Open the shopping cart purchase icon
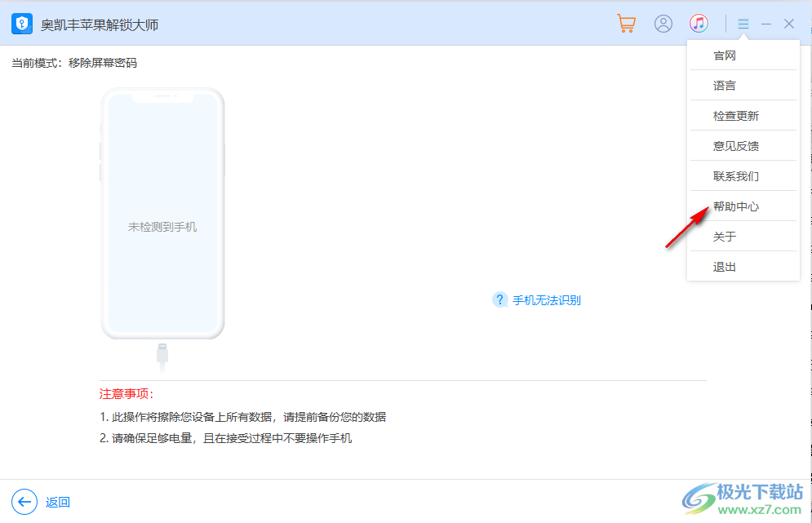This screenshot has width=812, height=523. tap(627, 24)
